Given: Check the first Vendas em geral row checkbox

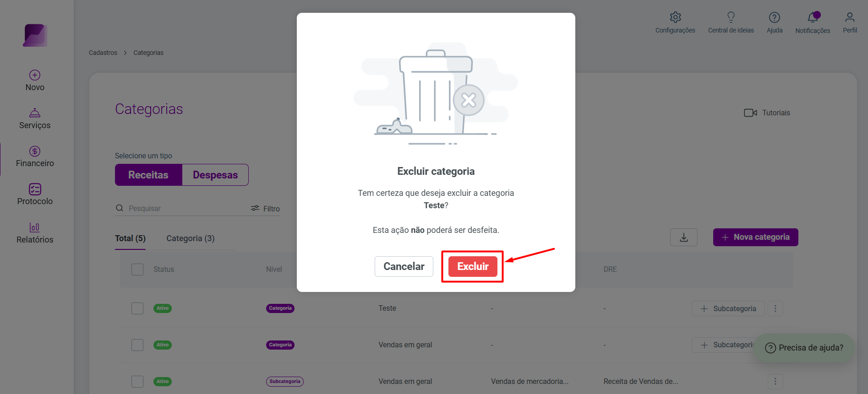Looking at the screenshot, I should pyautogui.click(x=137, y=345).
